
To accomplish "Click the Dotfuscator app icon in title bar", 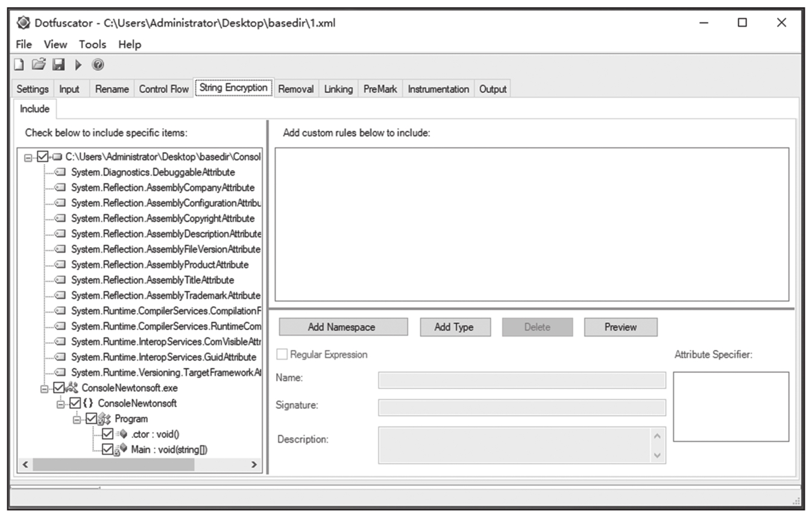I will tap(23, 23).
